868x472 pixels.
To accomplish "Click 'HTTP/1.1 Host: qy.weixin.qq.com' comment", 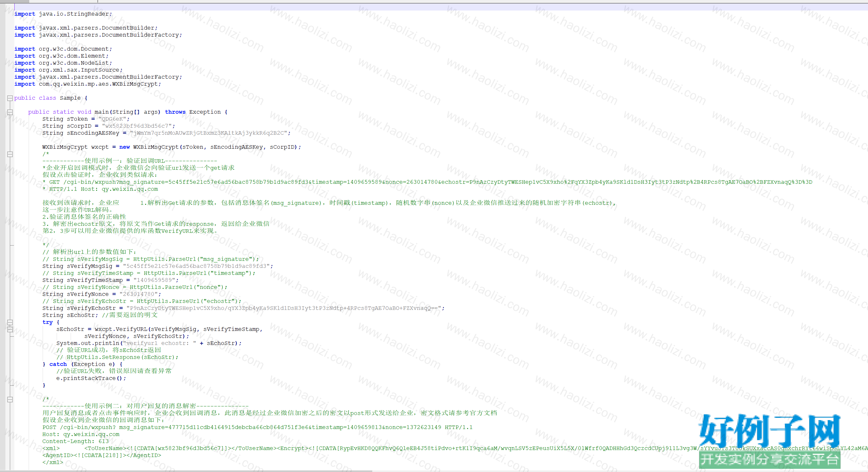I will [100, 189].
